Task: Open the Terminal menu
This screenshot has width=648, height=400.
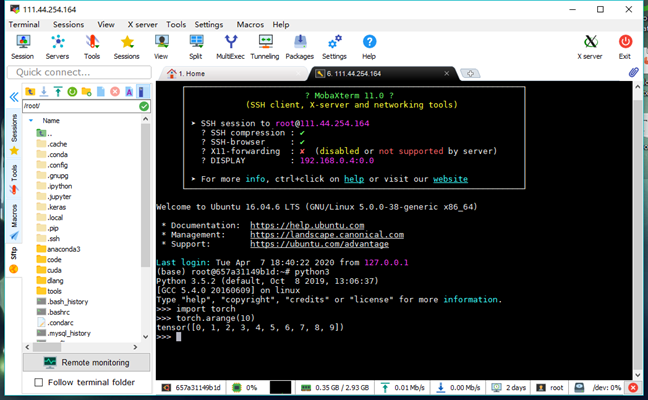Action: (24, 24)
